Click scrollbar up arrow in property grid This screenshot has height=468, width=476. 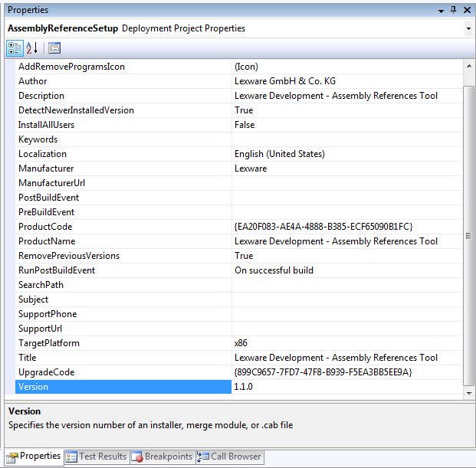point(469,66)
